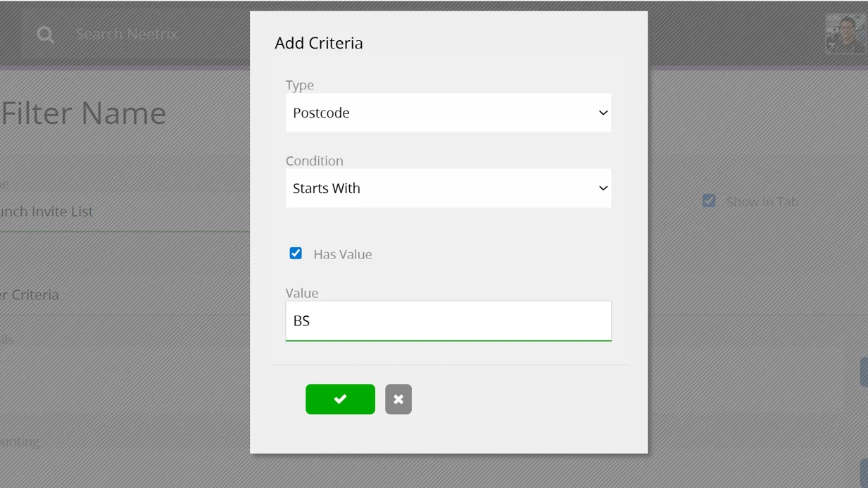Toggle the Has Value checkbox
Viewport: 868px width, 488px height.
pos(296,254)
